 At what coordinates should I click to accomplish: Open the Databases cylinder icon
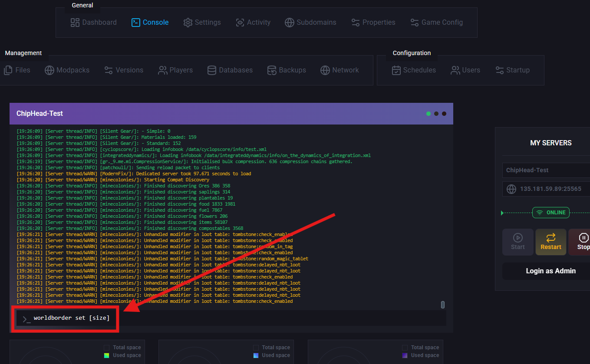[x=212, y=70]
